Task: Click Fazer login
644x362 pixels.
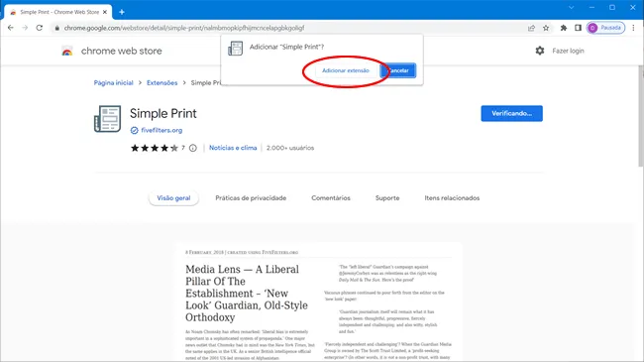Action: tap(568, 51)
